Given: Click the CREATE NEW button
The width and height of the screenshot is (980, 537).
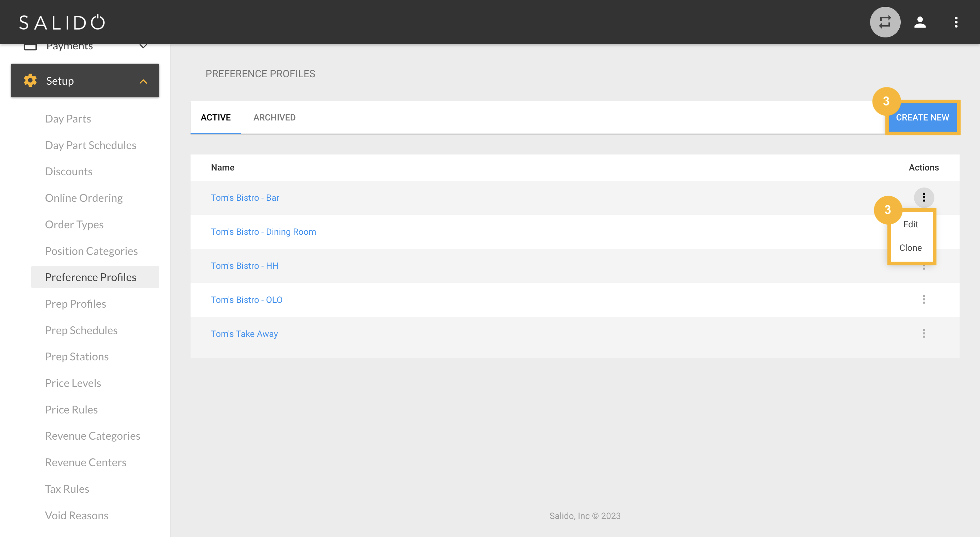Looking at the screenshot, I should click(x=922, y=118).
